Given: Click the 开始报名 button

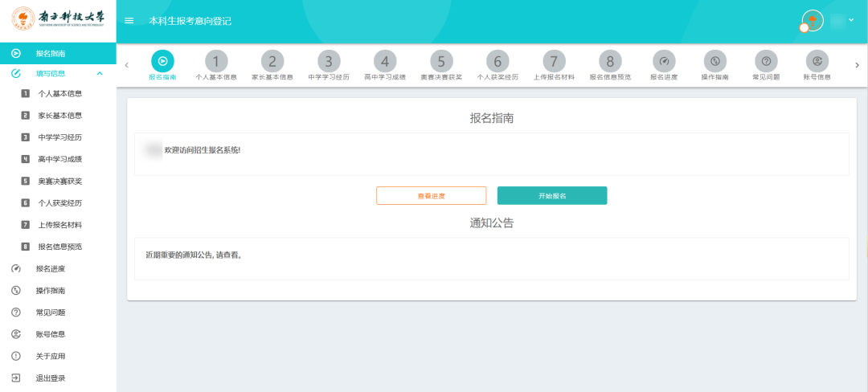Looking at the screenshot, I should click(x=552, y=196).
